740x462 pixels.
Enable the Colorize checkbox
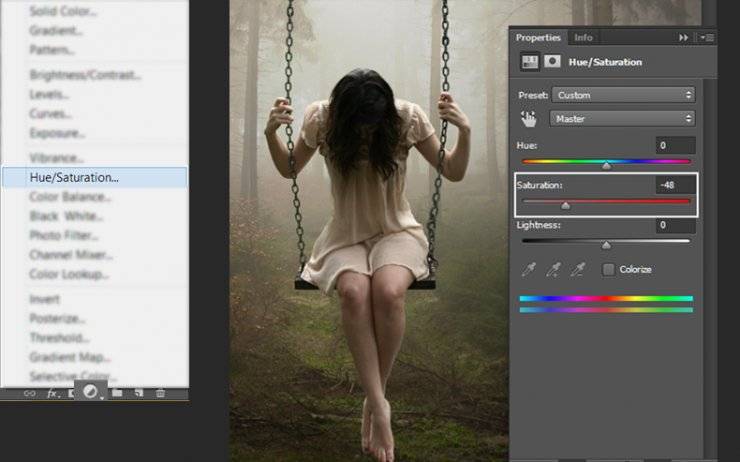[609, 269]
